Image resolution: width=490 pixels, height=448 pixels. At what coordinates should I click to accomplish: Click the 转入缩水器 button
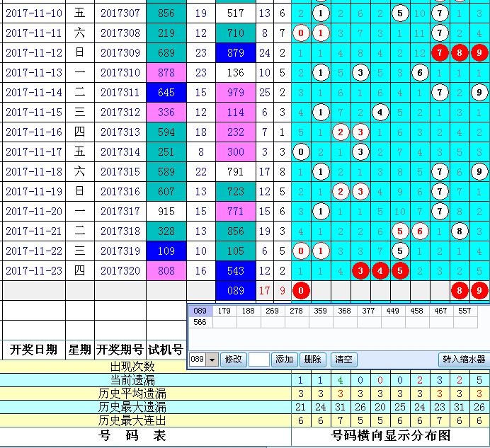pyautogui.click(x=464, y=360)
